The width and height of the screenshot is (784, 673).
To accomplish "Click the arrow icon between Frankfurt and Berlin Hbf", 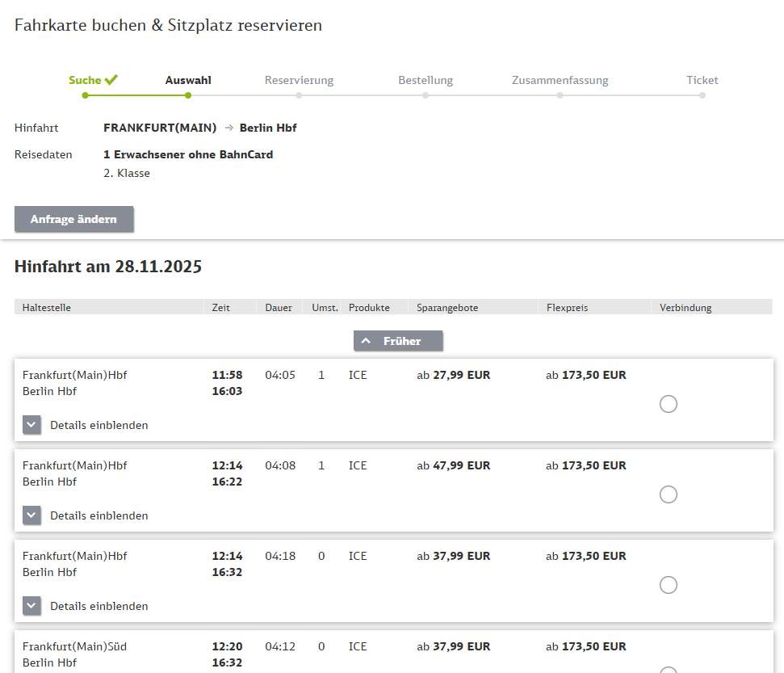I will tap(228, 128).
